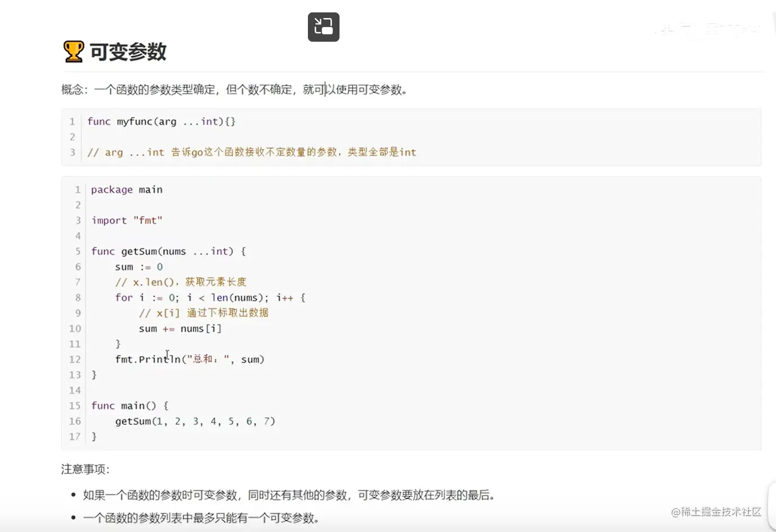This screenshot has width=776, height=532.
Task: Click the import "fmt" line
Action: click(x=127, y=220)
